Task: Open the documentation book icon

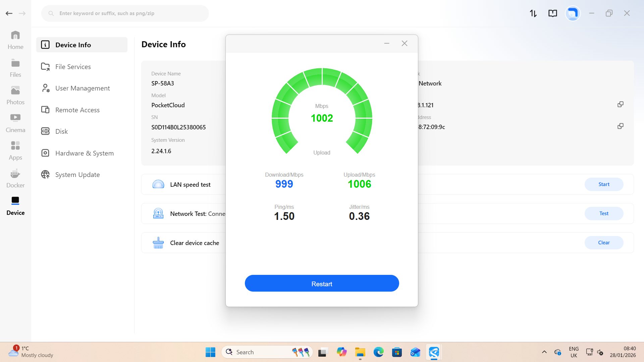Action: (x=552, y=13)
